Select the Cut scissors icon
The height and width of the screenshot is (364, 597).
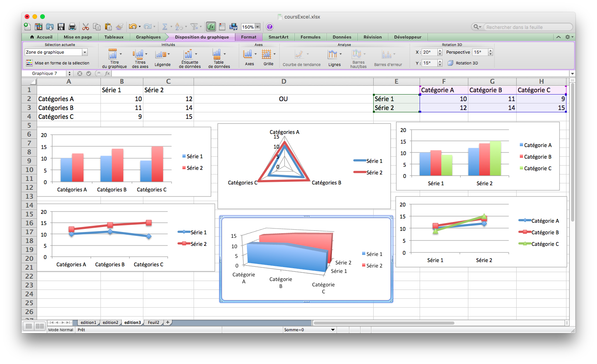click(85, 27)
